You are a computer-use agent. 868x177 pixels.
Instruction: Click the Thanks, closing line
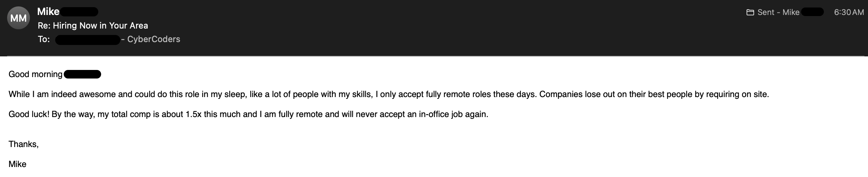(x=23, y=144)
